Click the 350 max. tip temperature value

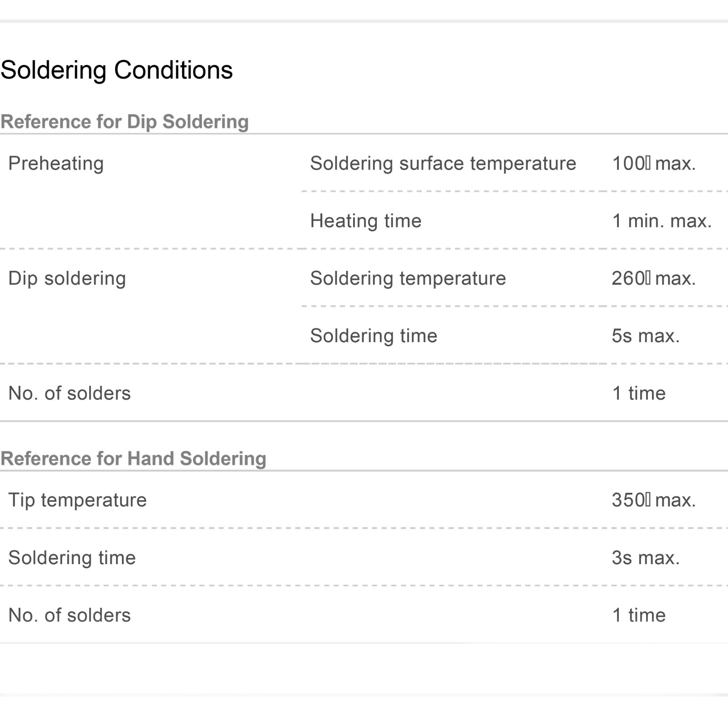(x=654, y=500)
